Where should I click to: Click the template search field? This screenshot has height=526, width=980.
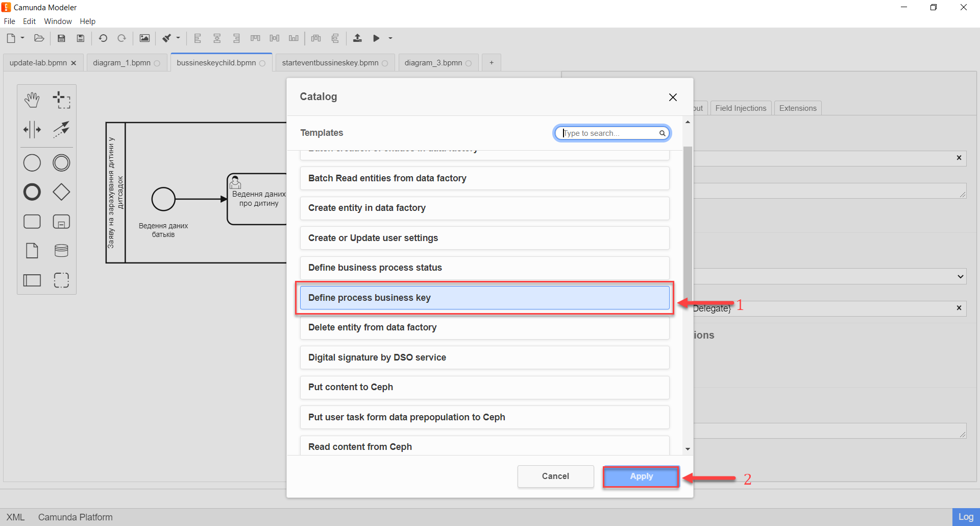point(612,133)
